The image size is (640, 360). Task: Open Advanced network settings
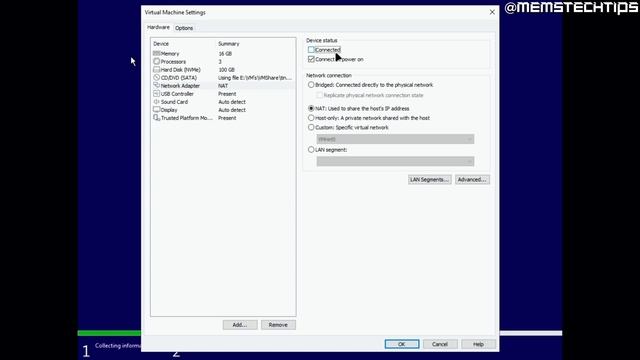click(x=472, y=180)
